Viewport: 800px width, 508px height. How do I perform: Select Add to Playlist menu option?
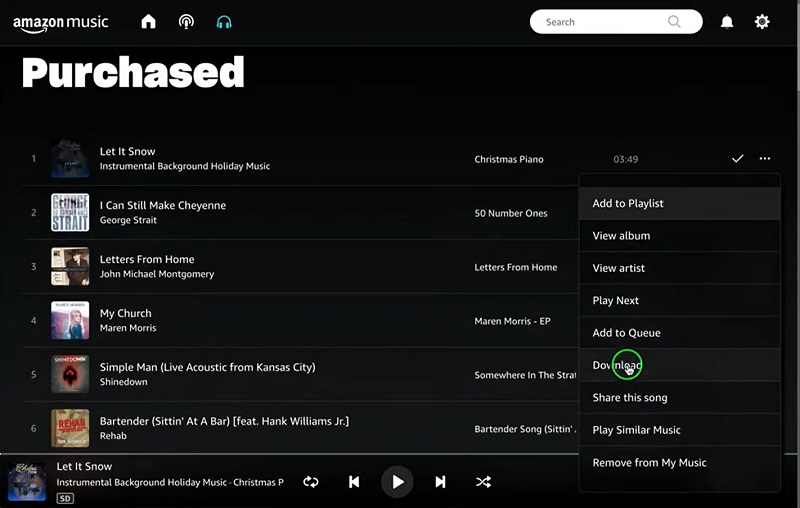coord(628,203)
